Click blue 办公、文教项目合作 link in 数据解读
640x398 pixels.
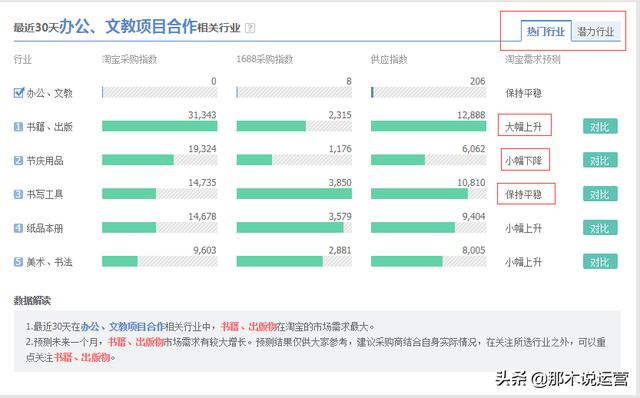tap(123, 327)
